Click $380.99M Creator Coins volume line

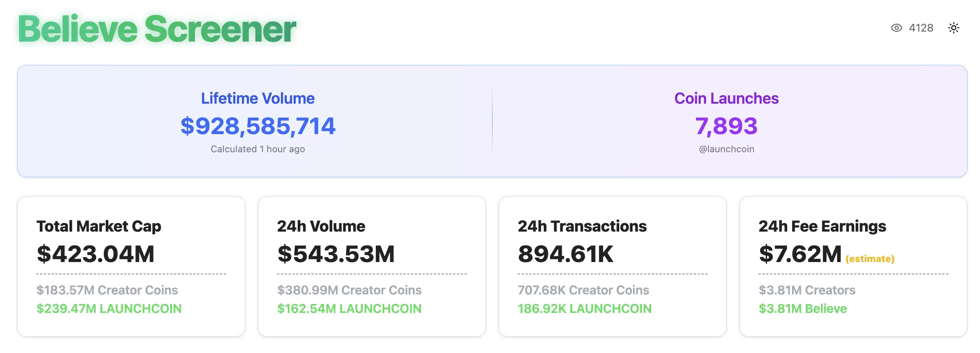(x=349, y=290)
